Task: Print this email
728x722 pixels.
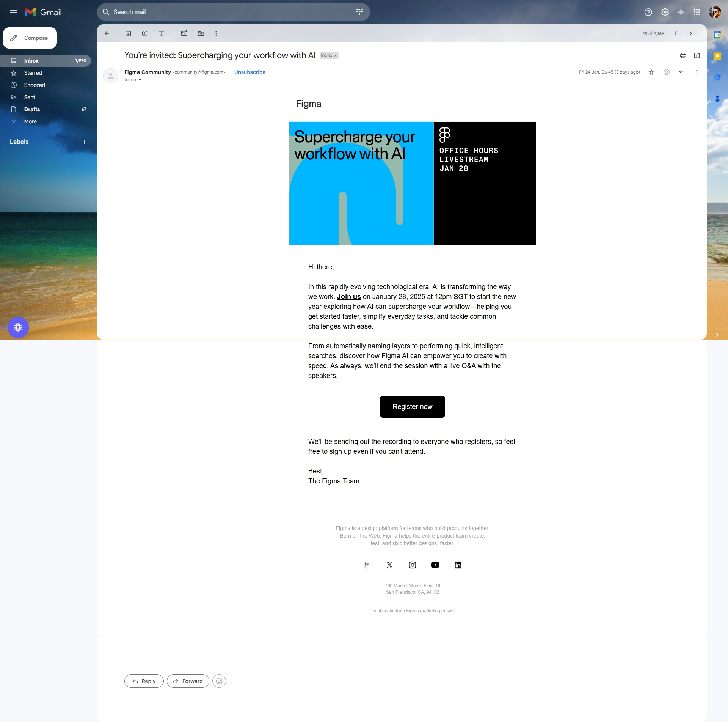Action: (683, 55)
